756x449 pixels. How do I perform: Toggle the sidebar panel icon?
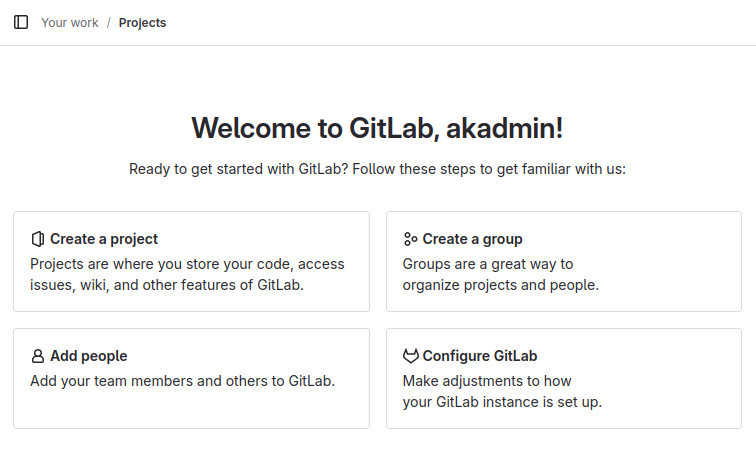(x=21, y=22)
